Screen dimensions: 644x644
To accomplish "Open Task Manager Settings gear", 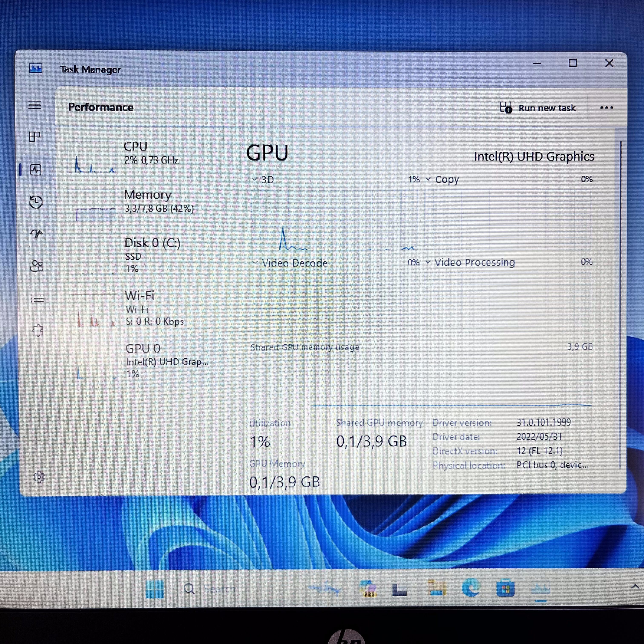I will 39,477.
